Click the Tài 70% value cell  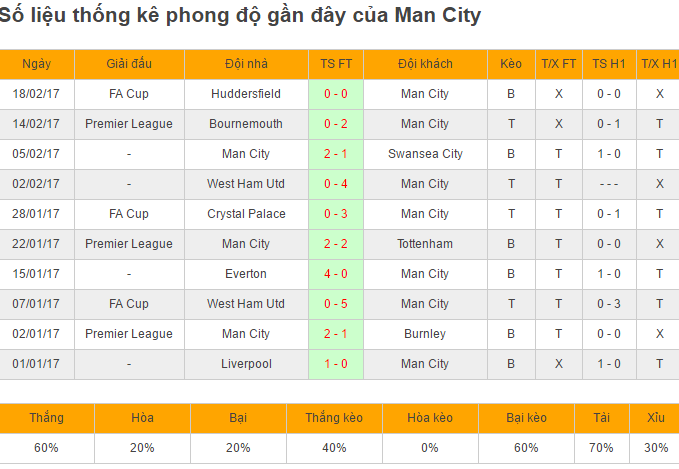pyautogui.click(x=601, y=448)
